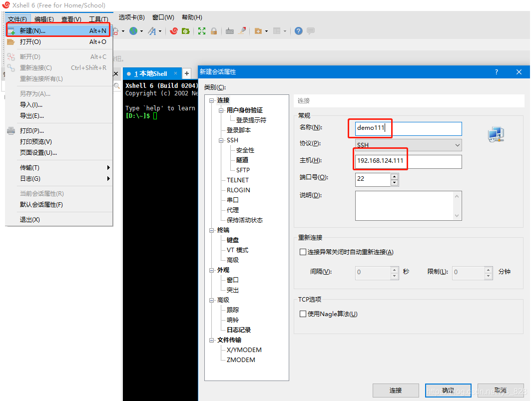
Task: Confirm with the 确定 button
Action: point(448,391)
